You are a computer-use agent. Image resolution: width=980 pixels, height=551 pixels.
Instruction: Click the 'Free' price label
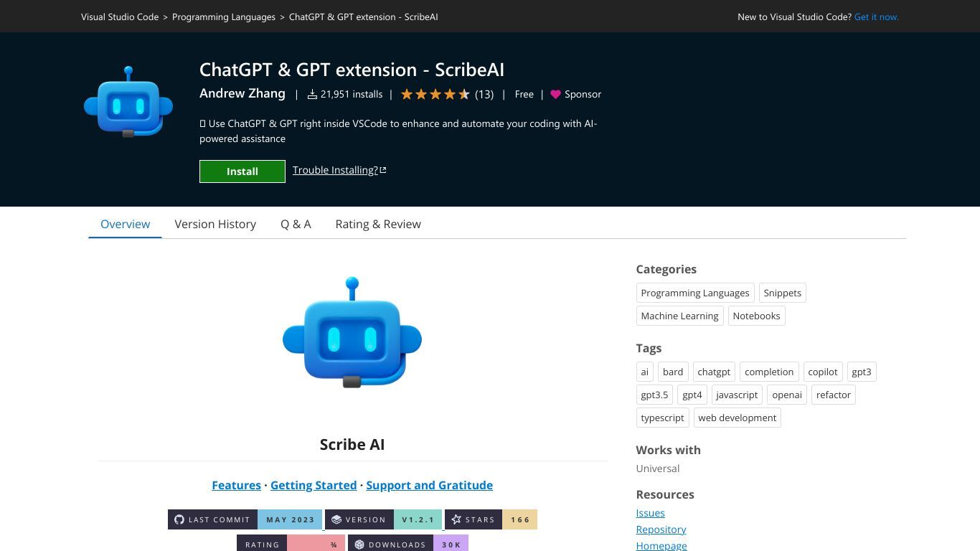click(x=524, y=94)
